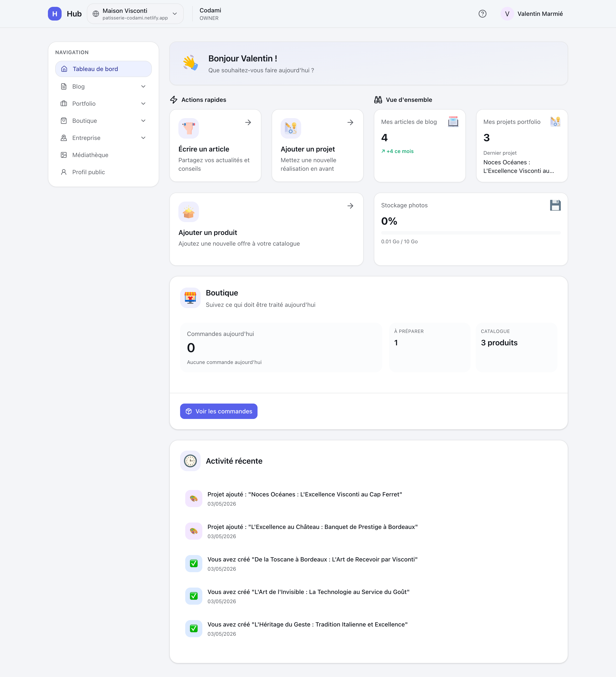Click the project icon in Ajouter un projet
Viewport: 616px width, 677px height.
(x=291, y=128)
